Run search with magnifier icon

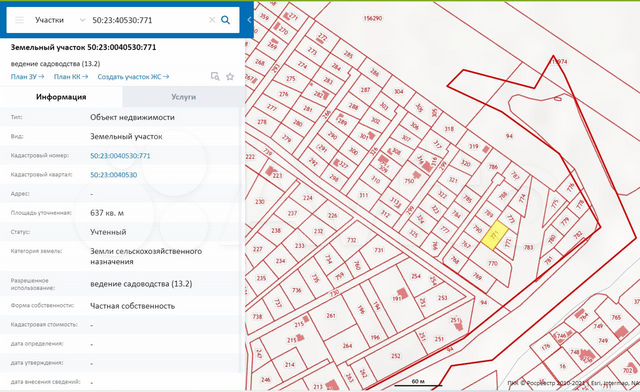click(x=225, y=20)
